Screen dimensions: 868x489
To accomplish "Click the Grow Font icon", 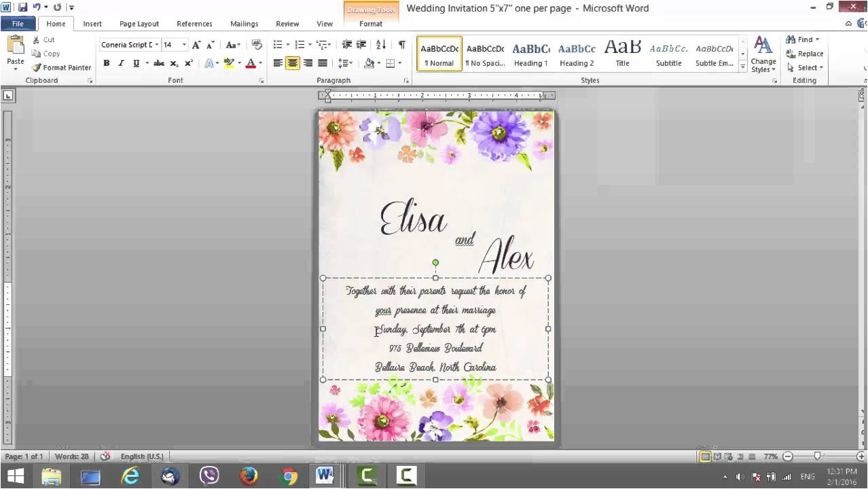I will click(196, 45).
